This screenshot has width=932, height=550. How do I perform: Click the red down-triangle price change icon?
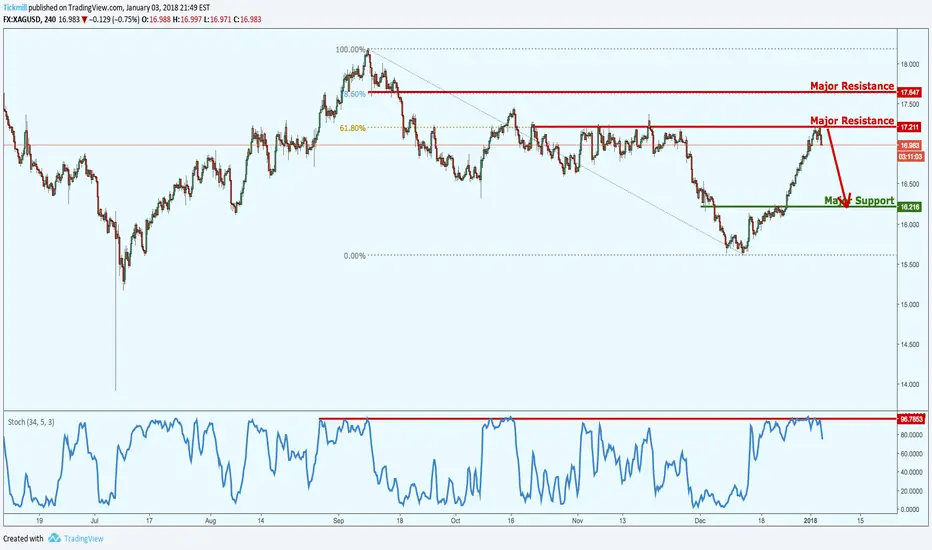[85, 20]
